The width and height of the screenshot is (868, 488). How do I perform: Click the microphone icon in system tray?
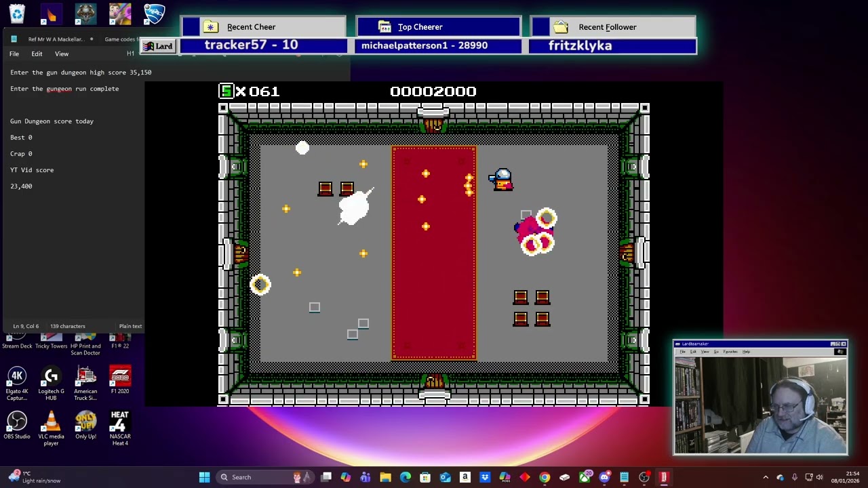[x=795, y=477]
